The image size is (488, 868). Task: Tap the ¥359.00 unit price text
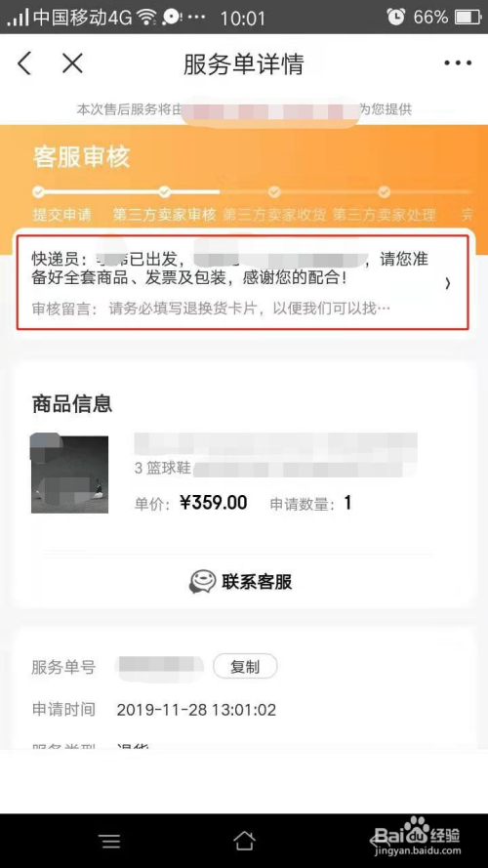coord(214,503)
